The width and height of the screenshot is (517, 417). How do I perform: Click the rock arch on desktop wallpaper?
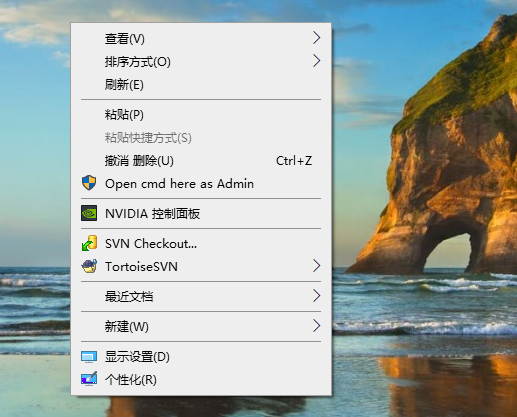447,249
